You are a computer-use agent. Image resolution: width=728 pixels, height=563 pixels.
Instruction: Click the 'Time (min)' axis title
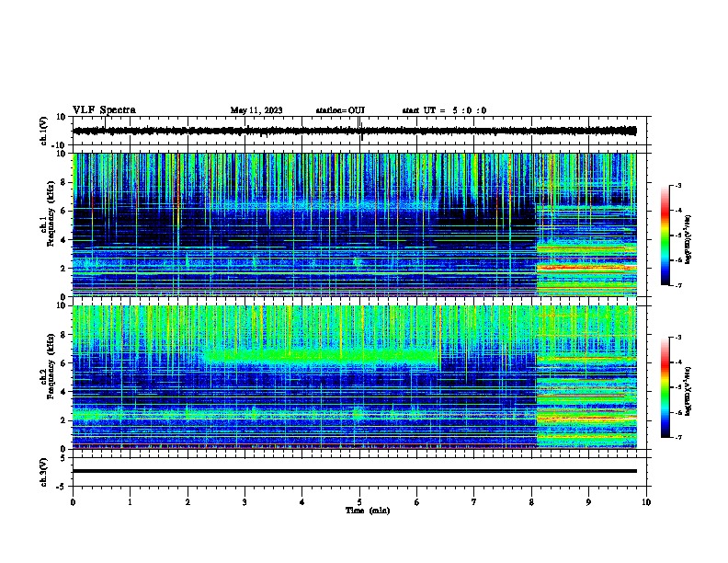[368, 511]
